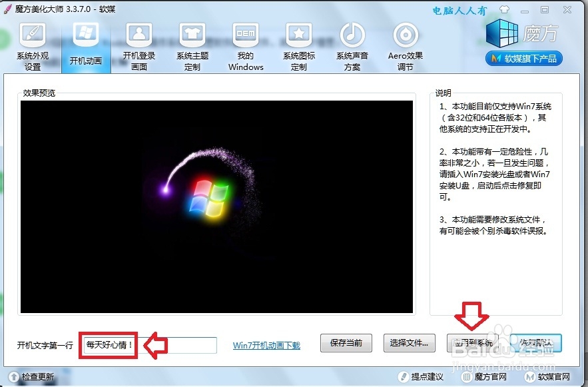
Task: Click inside the 开机文字第一行 input field
Action: pos(150,345)
